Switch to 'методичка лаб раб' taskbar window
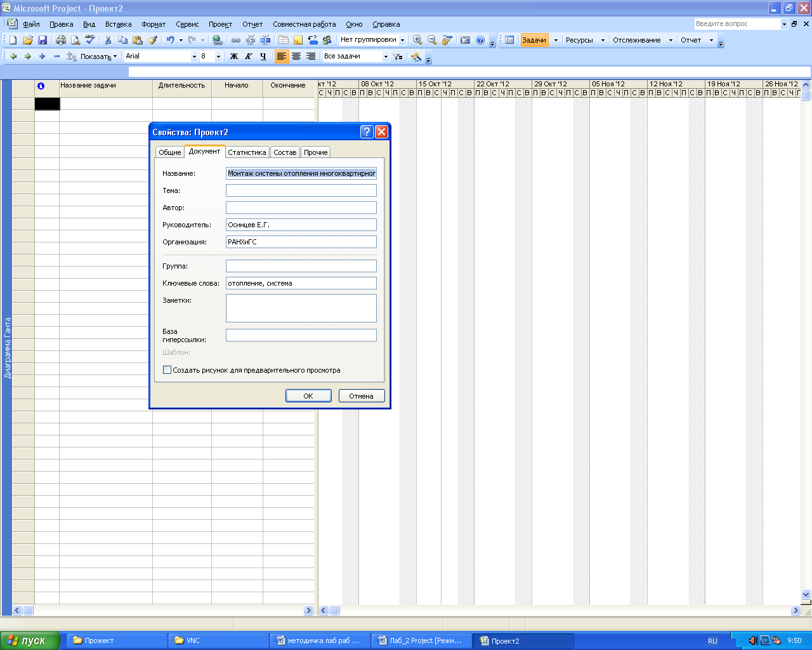812x650 pixels. point(320,640)
